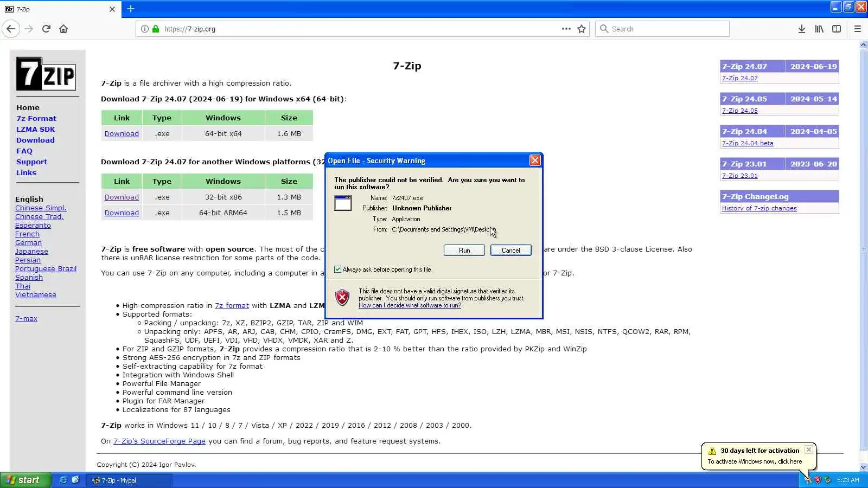Screen dimensions: 868x488
Task: Open the page actions three-dot menu
Action: 566,29
